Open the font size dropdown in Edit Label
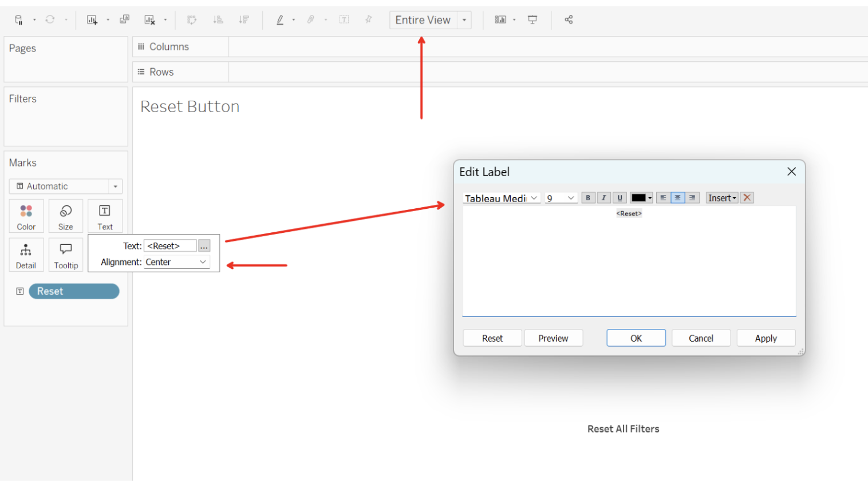868x484 pixels. coord(561,197)
